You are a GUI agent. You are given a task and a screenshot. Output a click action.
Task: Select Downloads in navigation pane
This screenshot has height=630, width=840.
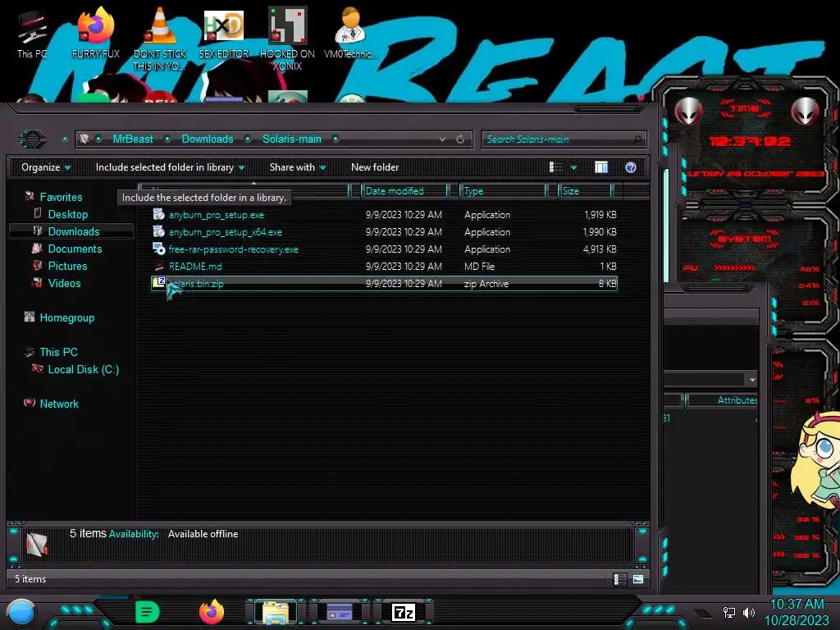pyautogui.click(x=74, y=231)
